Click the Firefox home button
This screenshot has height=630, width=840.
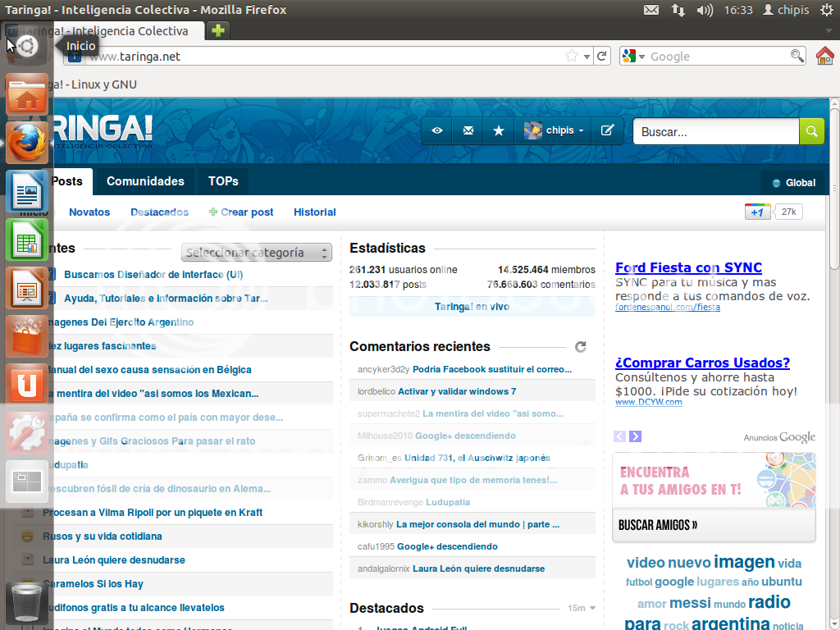(825, 56)
